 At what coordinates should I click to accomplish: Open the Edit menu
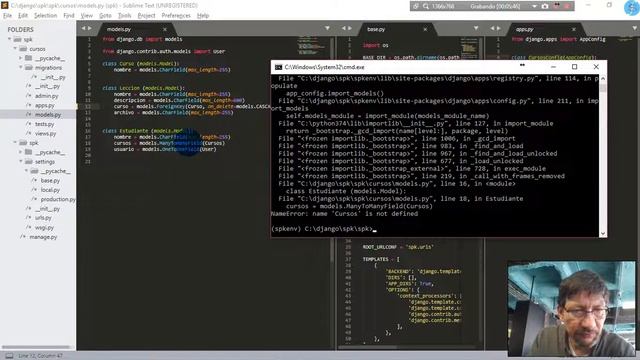coord(23,16)
